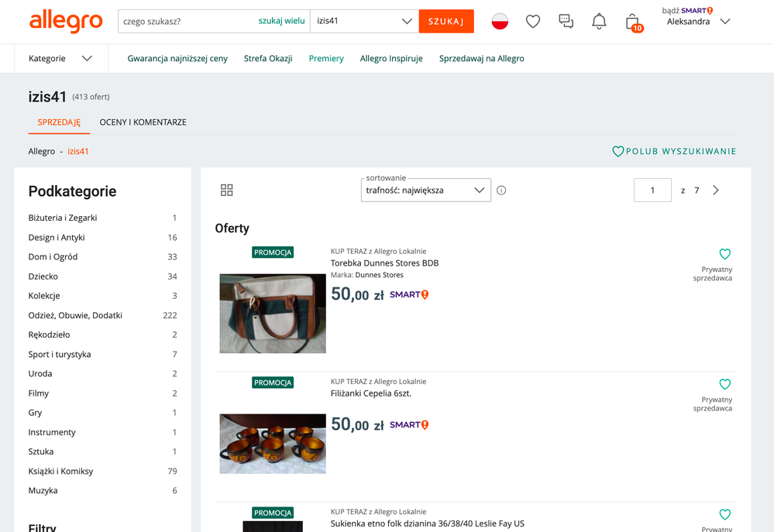774x532 pixels.
Task: Favorite the Torebka Dunnes Stores offer
Action: point(724,254)
